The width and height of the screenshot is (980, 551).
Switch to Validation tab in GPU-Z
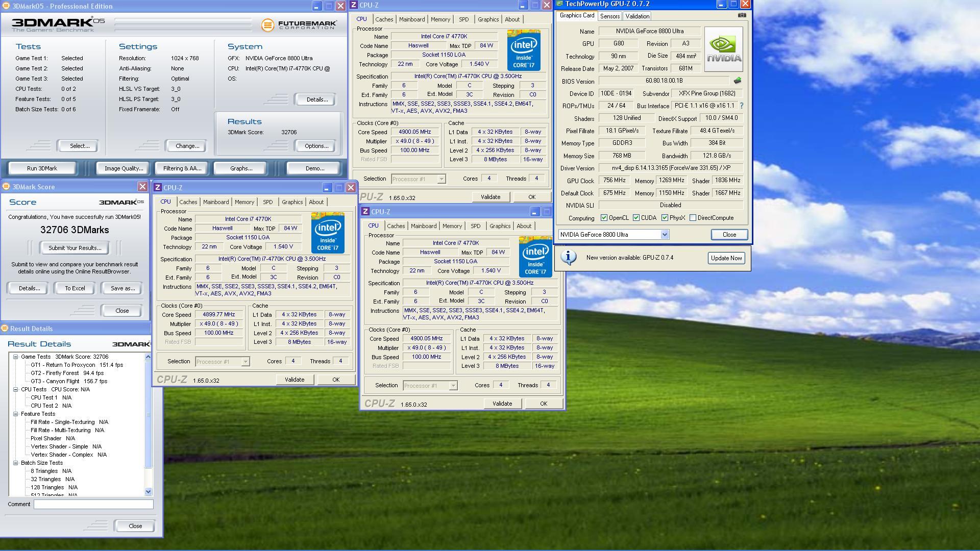coord(637,16)
